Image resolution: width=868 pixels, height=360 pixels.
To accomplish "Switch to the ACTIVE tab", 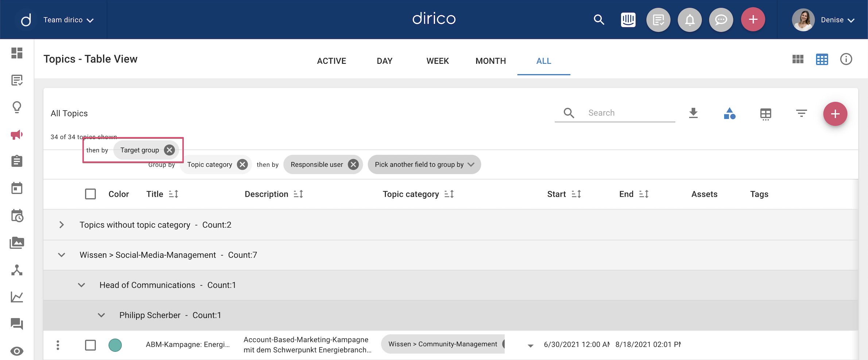I will [332, 61].
